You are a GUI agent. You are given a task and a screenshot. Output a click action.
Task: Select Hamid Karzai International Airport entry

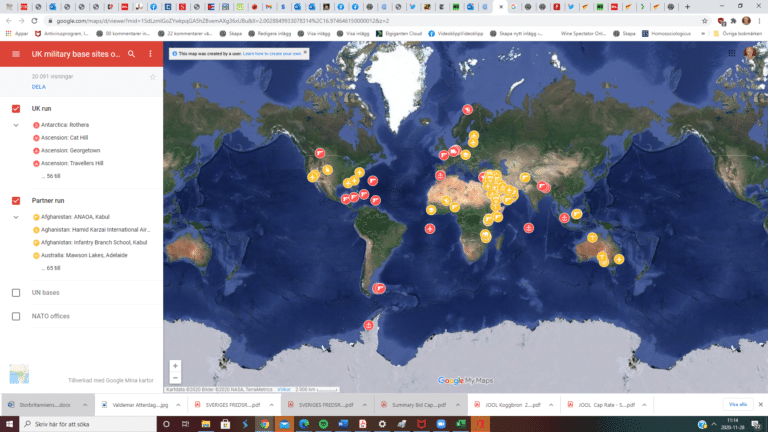click(x=92, y=229)
